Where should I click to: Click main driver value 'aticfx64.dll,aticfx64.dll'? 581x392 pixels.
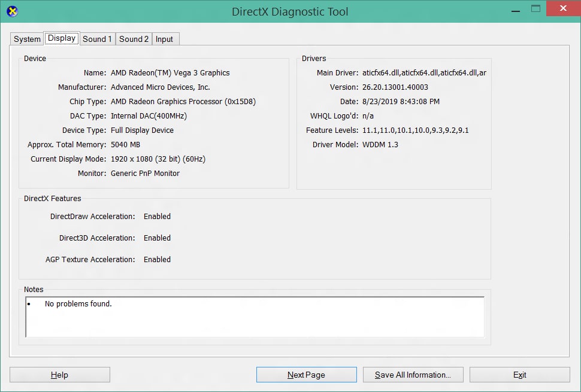424,73
